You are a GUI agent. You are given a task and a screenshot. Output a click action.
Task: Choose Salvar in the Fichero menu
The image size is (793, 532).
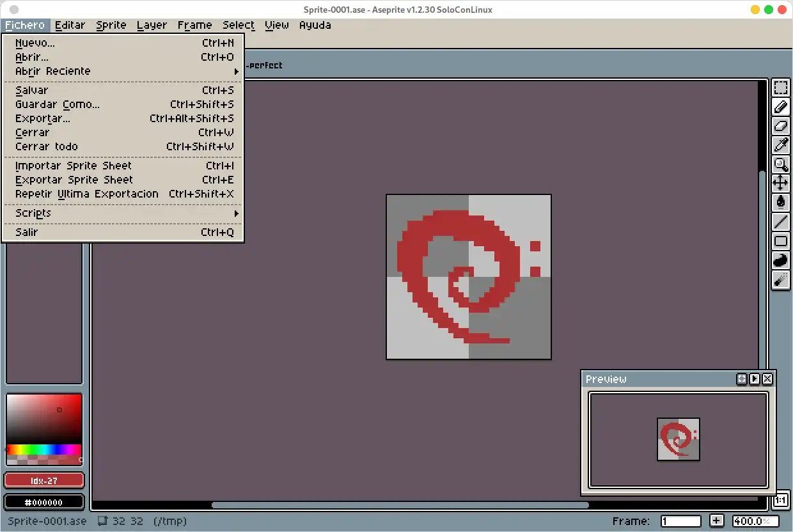coord(122,90)
